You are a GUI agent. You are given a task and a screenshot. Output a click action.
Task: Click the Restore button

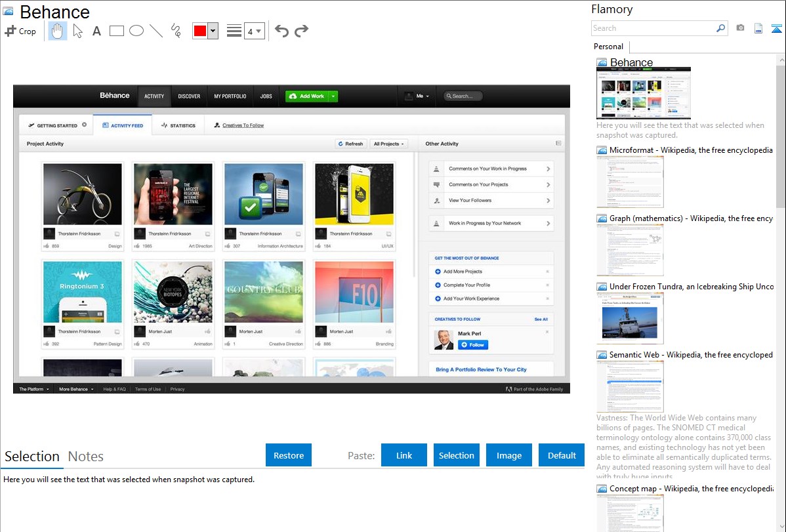pyautogui.click(x=289, y=455)
